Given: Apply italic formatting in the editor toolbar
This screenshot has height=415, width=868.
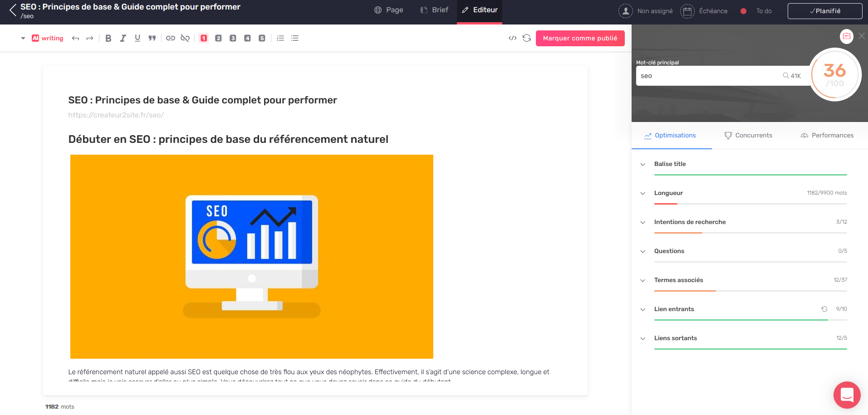Looking at the screenshot, I should click(123, 39).
